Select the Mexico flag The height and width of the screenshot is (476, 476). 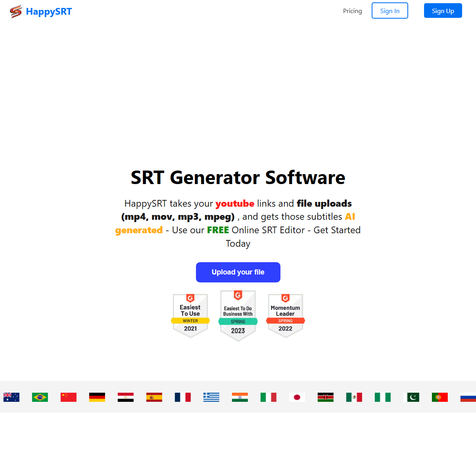point(354,397)
